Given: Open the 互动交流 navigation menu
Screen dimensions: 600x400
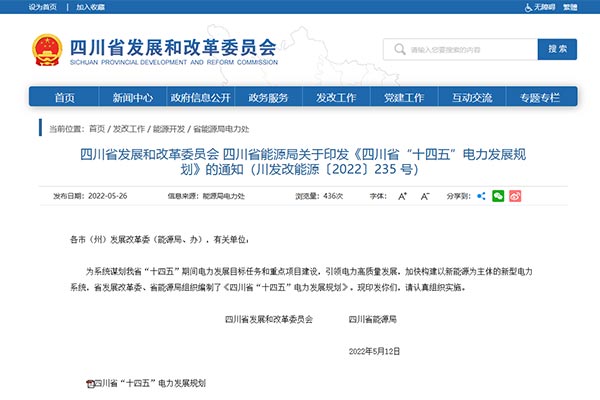Looking at the screenshot, I should pyautogui.click(x=471, y=97).
